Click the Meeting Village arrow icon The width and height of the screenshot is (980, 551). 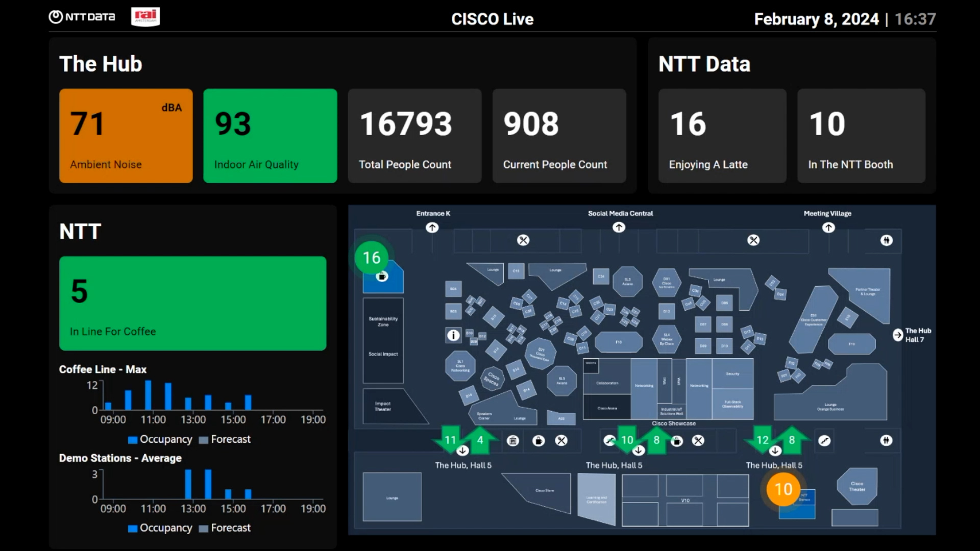point(828,228)
